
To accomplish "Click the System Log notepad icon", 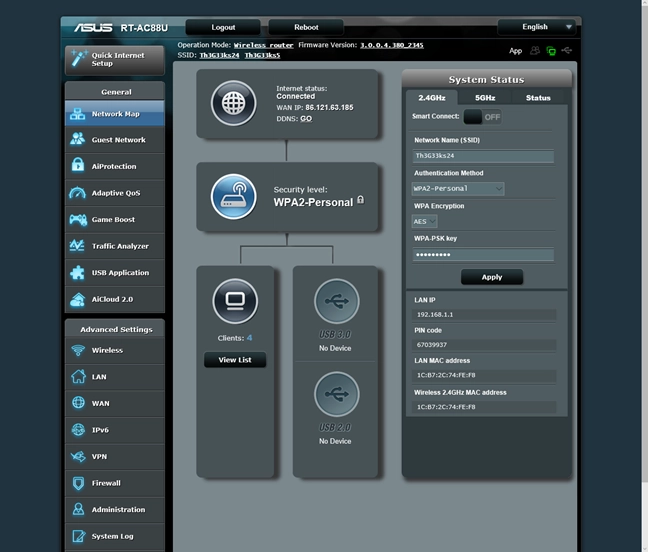I will pyautogui.click(x=79, y=536).
